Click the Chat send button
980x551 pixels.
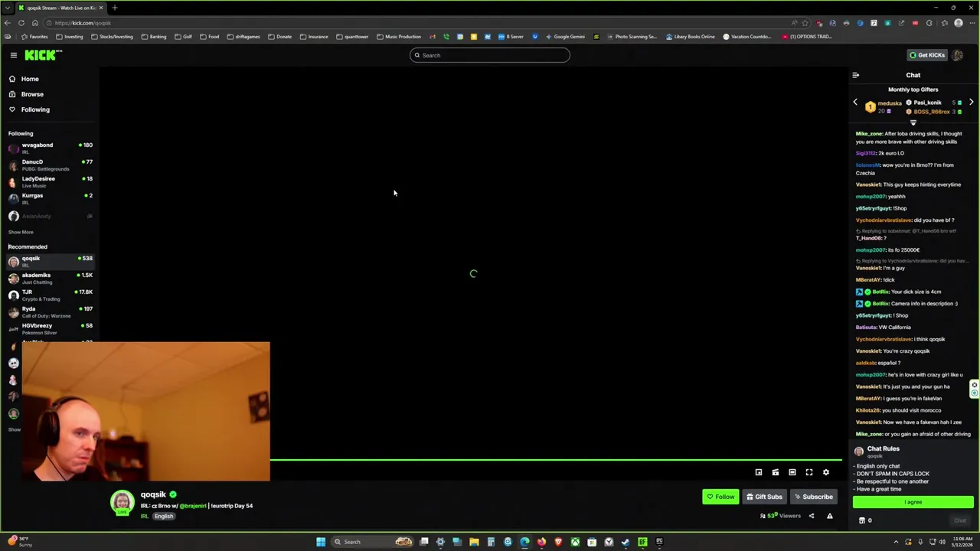pos(960,520)
